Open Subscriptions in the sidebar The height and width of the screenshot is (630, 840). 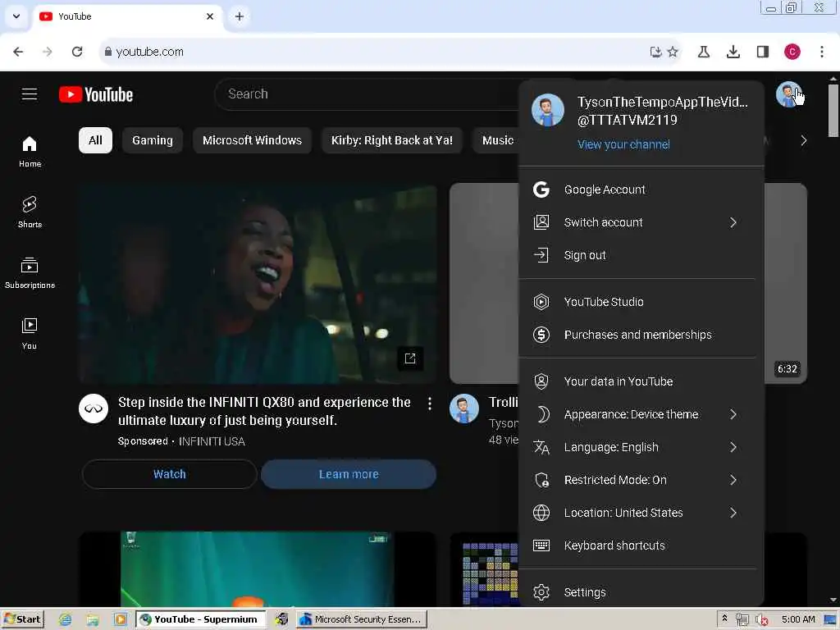tap(30, 272)
